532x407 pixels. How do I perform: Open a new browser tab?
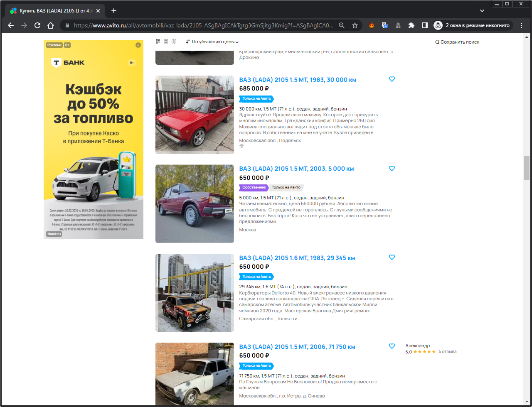pyautogui.click(x=114, y=11)
